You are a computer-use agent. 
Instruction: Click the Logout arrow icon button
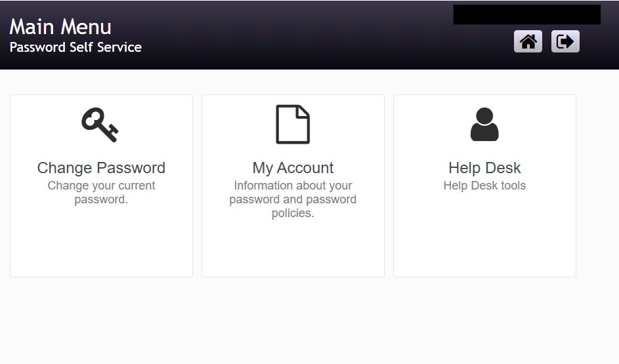pyautogui.click(x=565, y=41)
